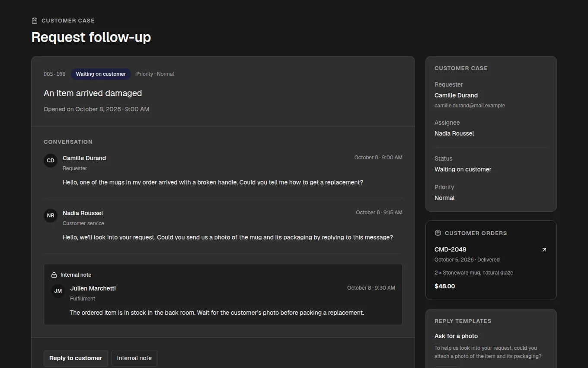Click the Waiting on customer status badge

(x=101, y=74)
